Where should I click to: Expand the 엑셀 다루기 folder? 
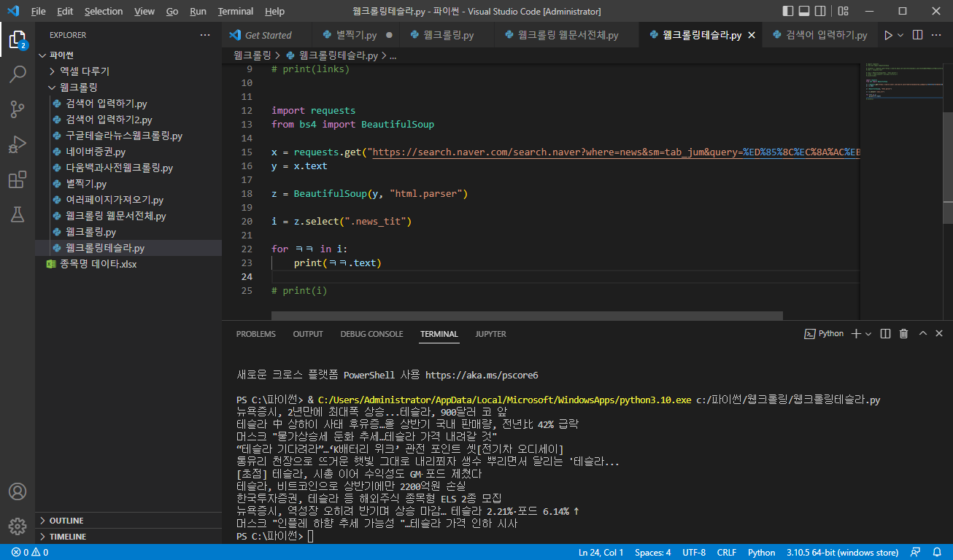128,71
